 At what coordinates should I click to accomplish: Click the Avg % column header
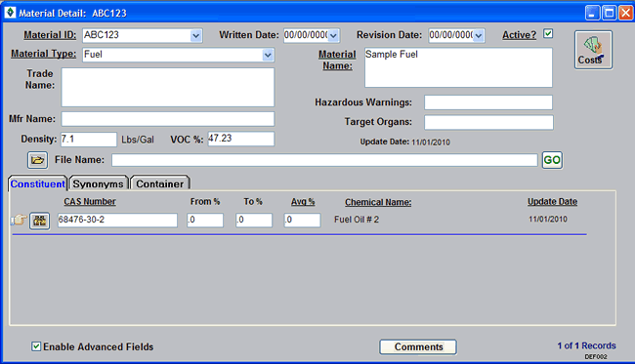point(303,201)
